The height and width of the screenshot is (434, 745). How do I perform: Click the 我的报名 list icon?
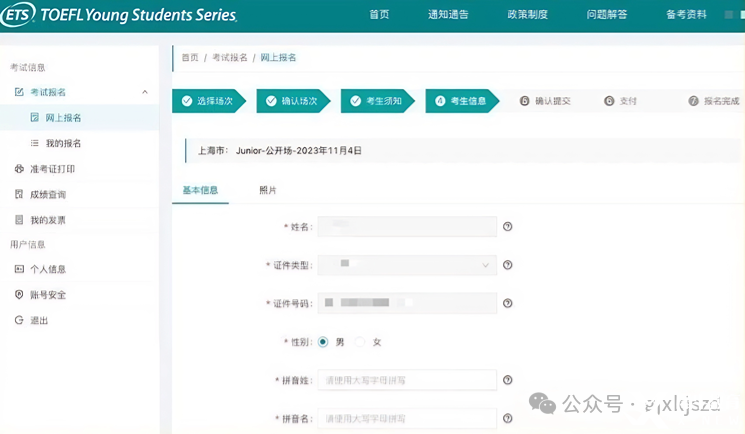(x=34, y=143)
